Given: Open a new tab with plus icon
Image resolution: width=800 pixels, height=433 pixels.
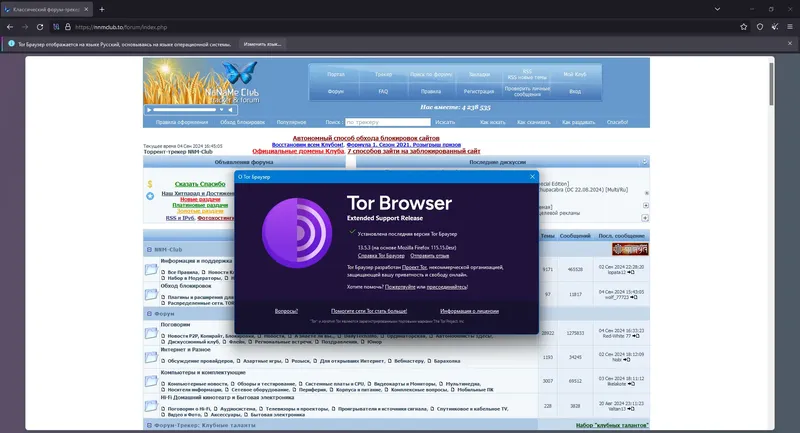Looking at the screenshot, I should tap(102, 9).
